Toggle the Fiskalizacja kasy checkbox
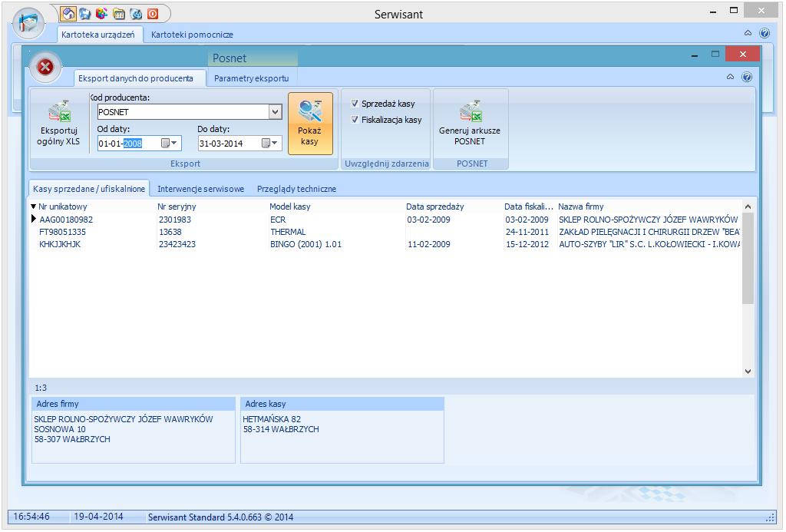The height and width of the screenshot is (532, 786). tap(355, 120)
